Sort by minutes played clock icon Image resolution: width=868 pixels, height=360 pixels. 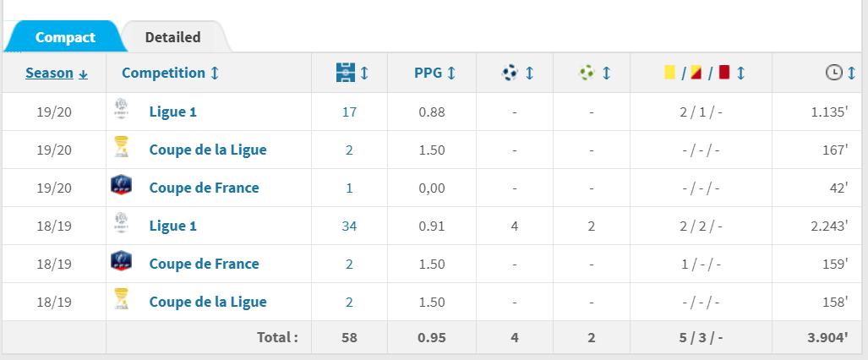coord(833,74)
